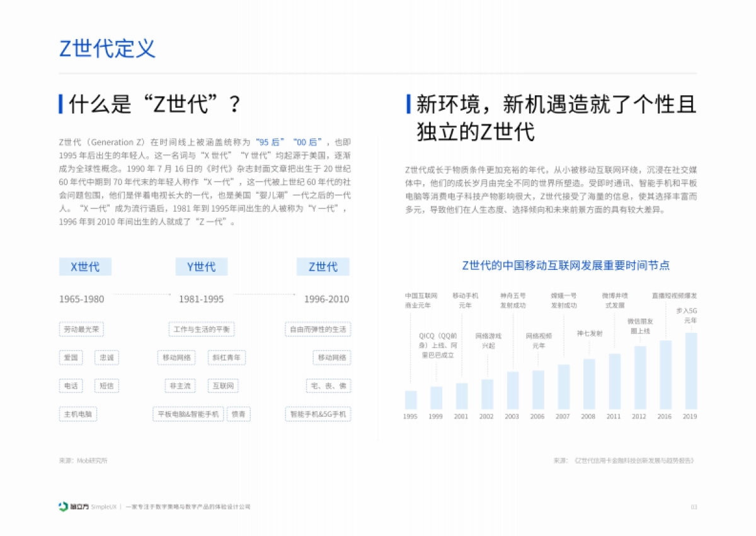Click the "爱国" tag
Image resolution: width=756 pixels, height=536 pixels.
pos(70,358)
